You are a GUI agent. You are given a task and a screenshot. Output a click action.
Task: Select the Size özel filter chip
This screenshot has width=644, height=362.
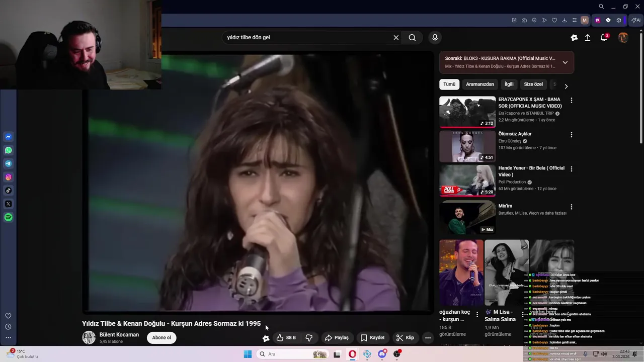pos(533,84)
